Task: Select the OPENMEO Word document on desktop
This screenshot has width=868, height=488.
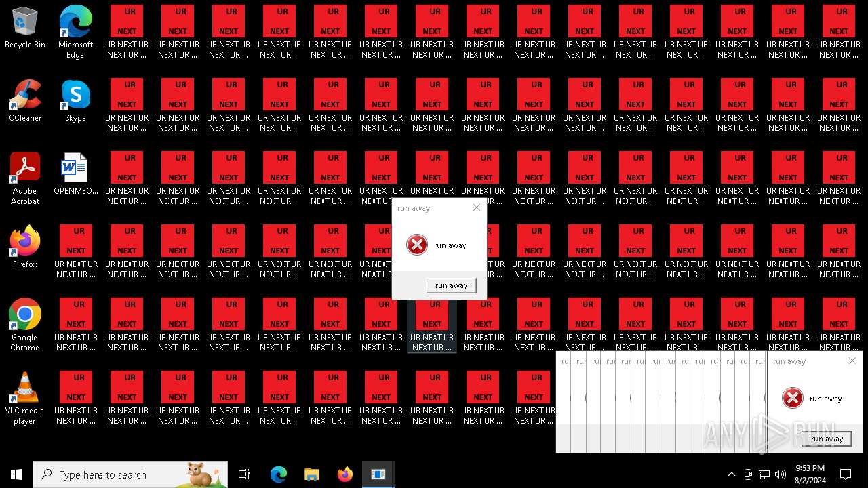Action: pyautogui.click(x=75, y=174)
